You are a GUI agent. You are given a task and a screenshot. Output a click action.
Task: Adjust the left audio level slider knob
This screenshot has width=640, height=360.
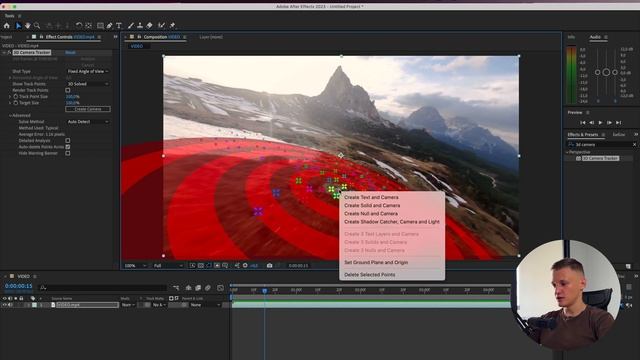(x=598, y=72)
